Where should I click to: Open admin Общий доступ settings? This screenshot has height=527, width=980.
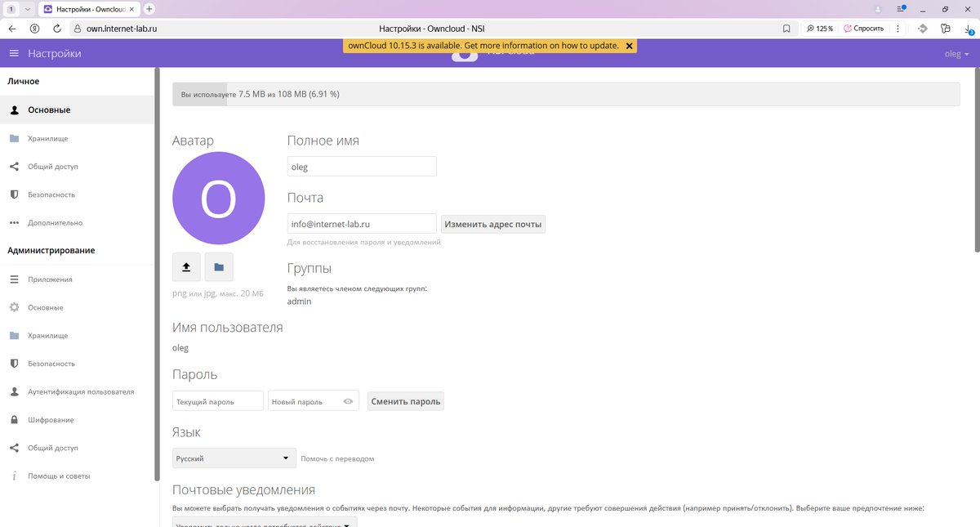coord(77,448)
